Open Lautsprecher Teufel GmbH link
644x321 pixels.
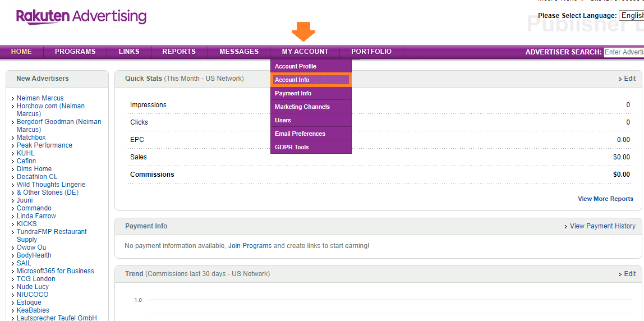click(x=57, y=318)
